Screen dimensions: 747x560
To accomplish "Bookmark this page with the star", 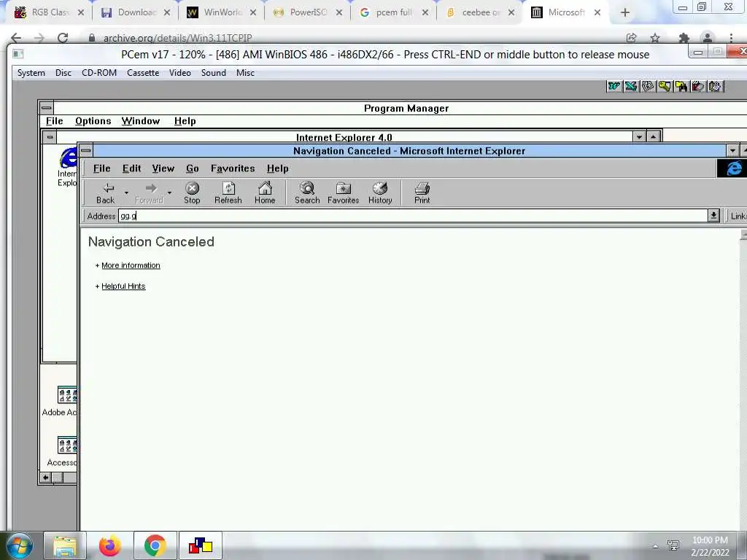I will (x=655, y=38).
